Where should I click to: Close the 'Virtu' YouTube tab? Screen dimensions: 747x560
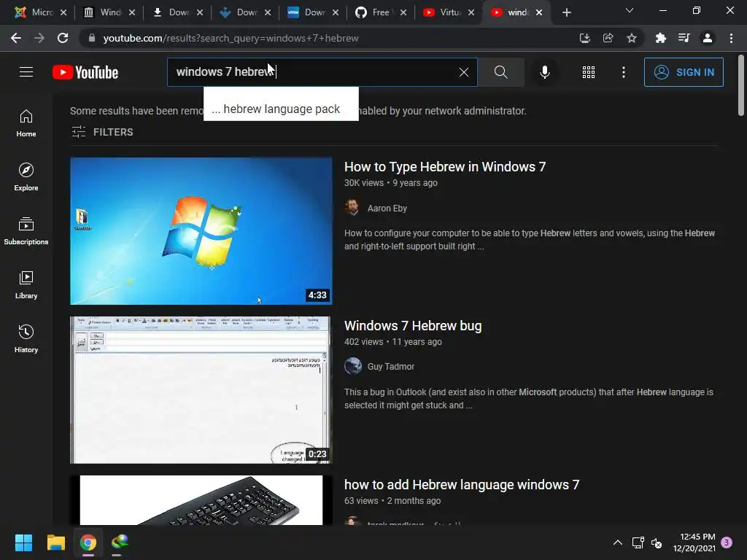471,12
